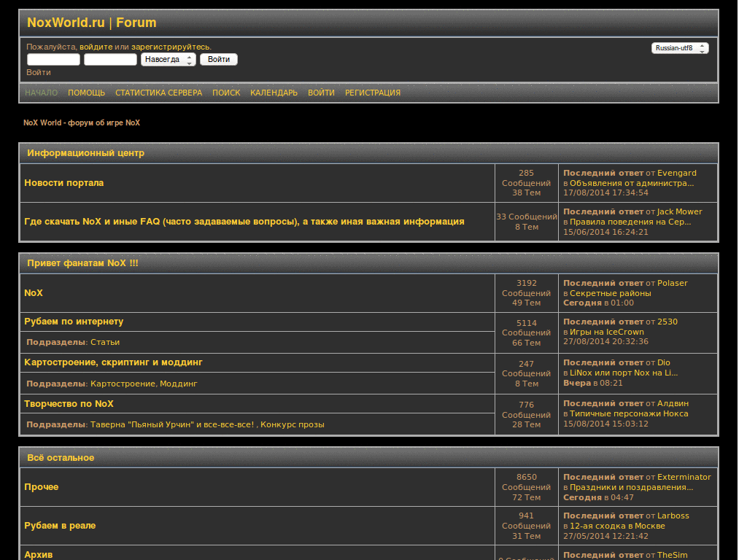This screenshot has height=560, width=747.
Task: Open the 'НАЧАЛО' menu item
Action: click(x=41, y=93)
